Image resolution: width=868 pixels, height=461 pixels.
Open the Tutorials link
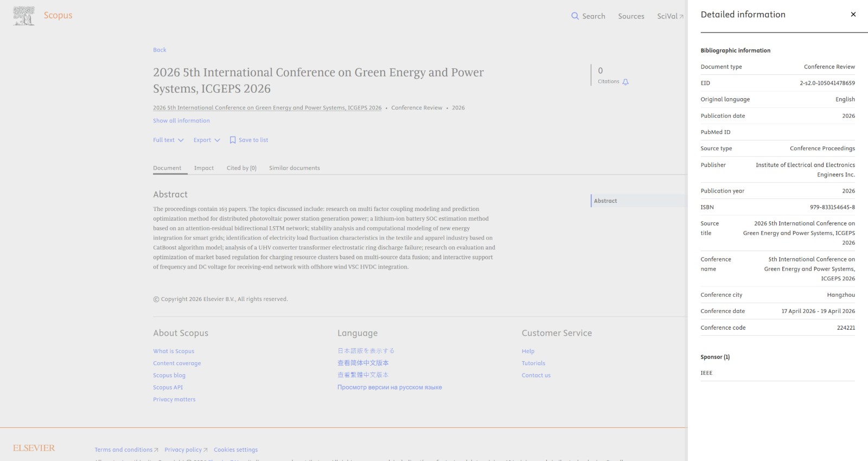pos(534,363)
